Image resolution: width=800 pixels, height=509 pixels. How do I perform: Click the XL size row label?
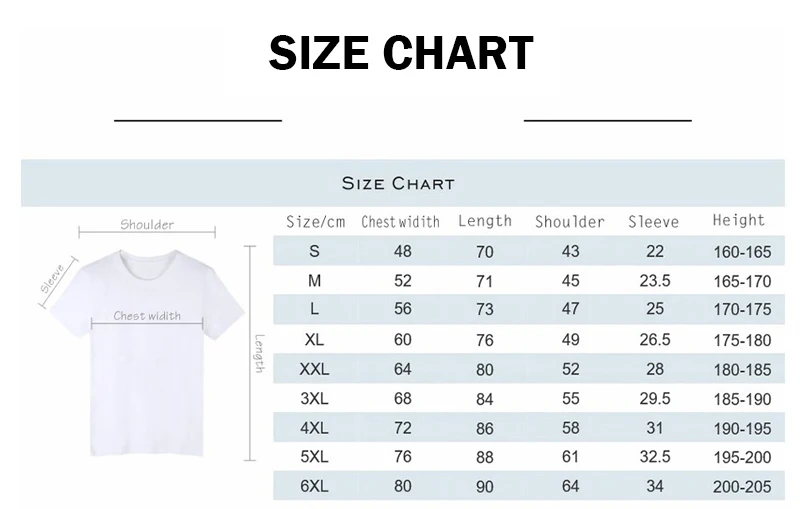coord(315,340)
